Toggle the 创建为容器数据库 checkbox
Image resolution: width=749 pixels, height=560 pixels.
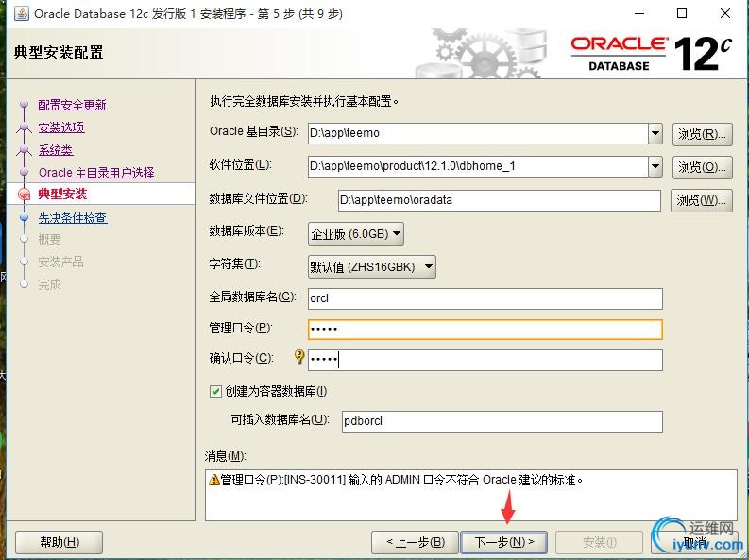click(215, 392)
